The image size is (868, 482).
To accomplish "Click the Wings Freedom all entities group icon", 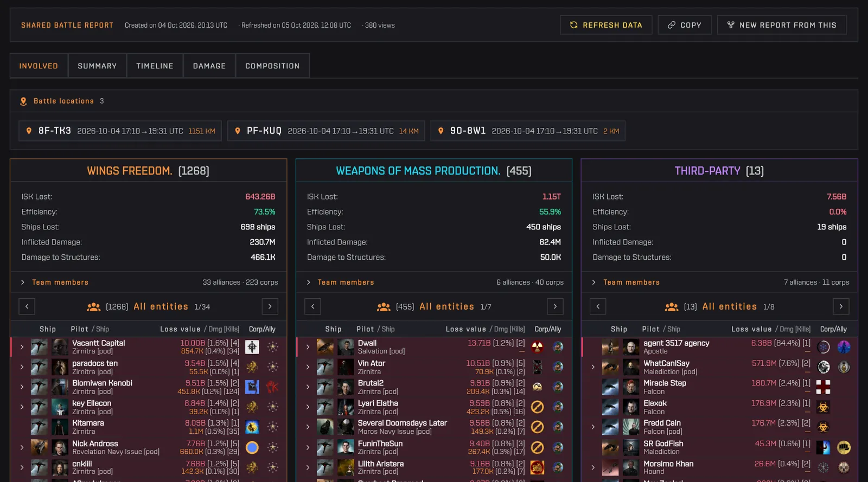I will point(93,307).
